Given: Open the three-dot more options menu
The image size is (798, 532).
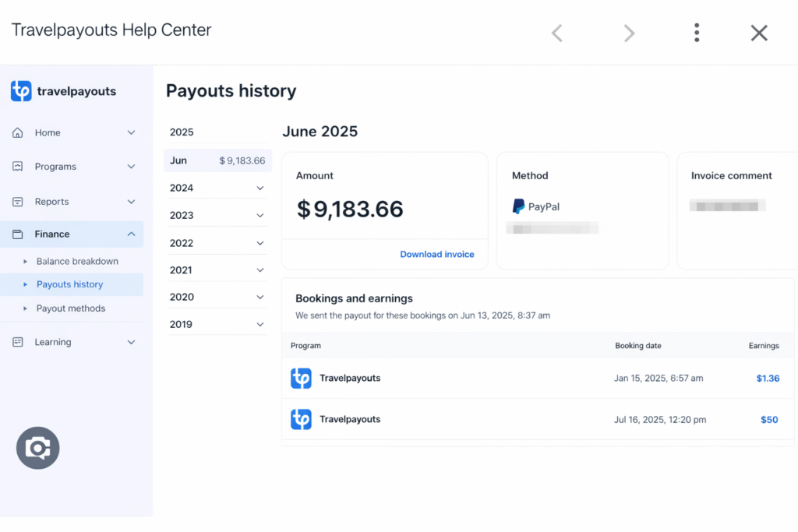Looking at the screenshot, I should click(697, 33).
